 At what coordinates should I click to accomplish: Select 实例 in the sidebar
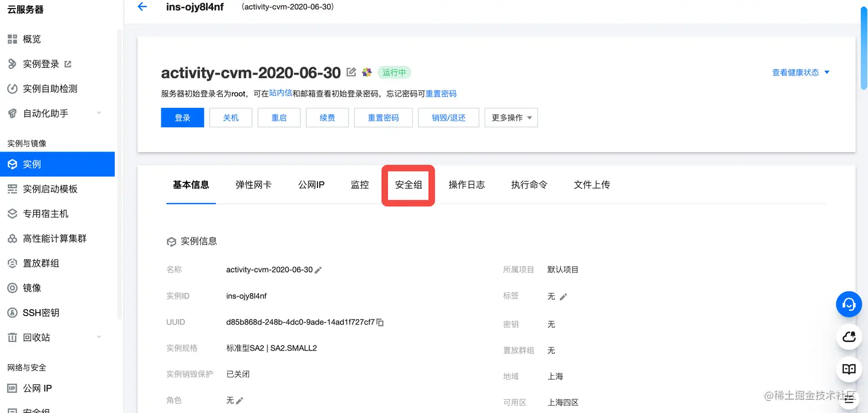[x=57, y=164]
